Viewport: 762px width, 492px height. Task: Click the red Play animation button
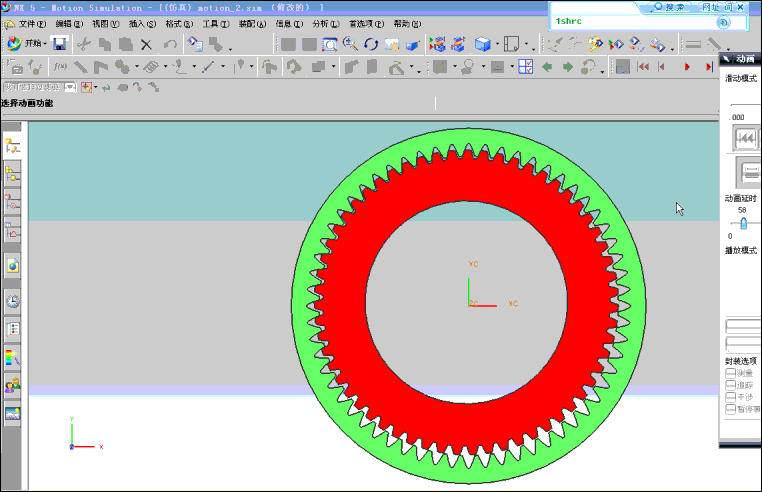point(687,67)
